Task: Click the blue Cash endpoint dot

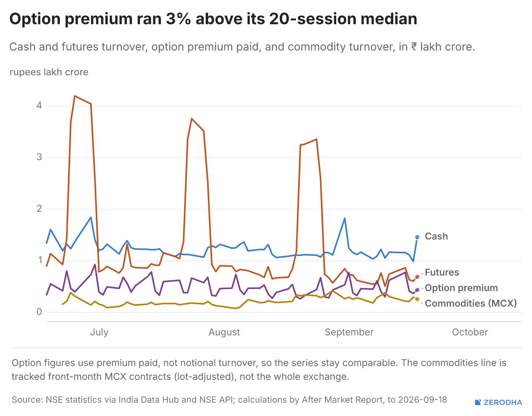Action: [417, 237]
